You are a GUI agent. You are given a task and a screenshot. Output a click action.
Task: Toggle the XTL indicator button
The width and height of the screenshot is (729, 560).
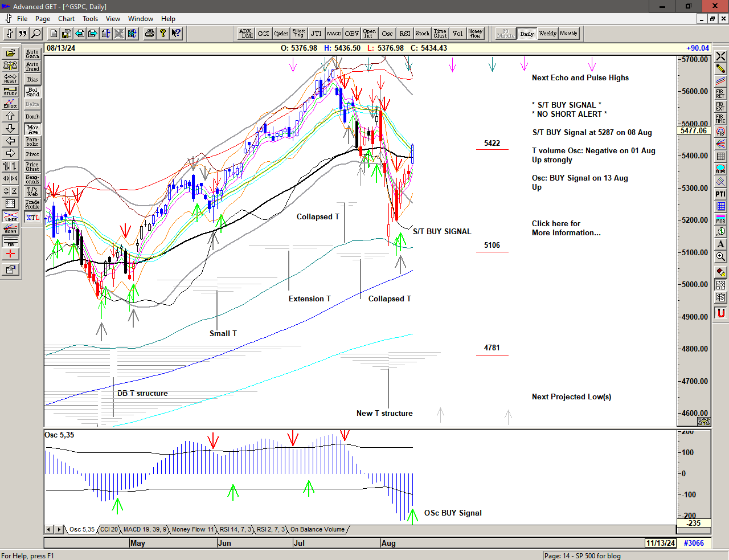point(32,218)
